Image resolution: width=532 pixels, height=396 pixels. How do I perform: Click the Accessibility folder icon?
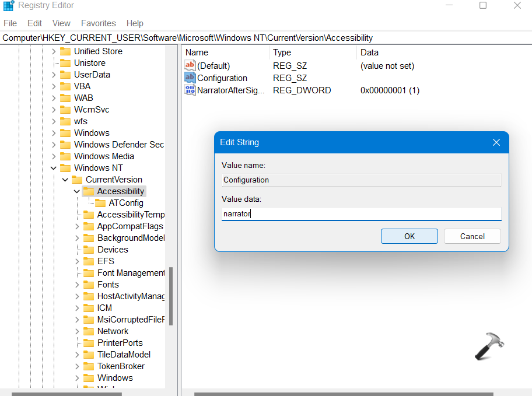tap(89, 191)
